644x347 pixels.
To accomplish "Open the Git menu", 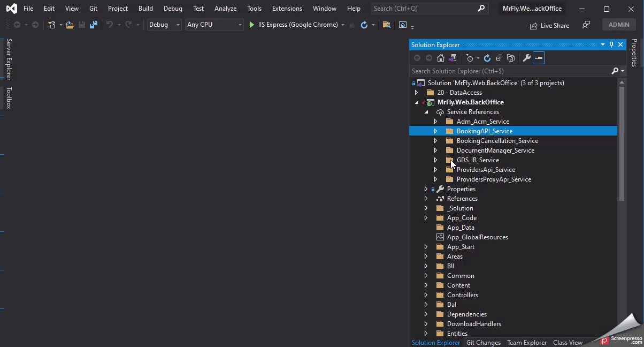I will [x=94, y=9].
